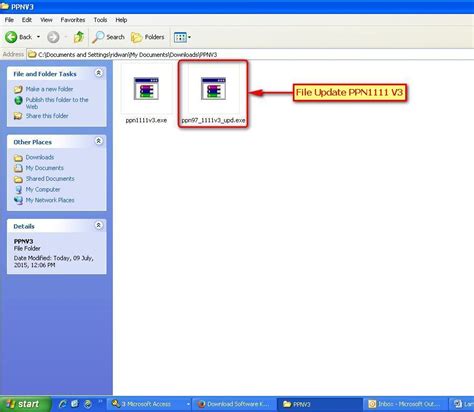This screenshot has height=412, width=474.
Task: Select the ppn97_1111v3_upd.exe file icon
Action: (213, 89)
